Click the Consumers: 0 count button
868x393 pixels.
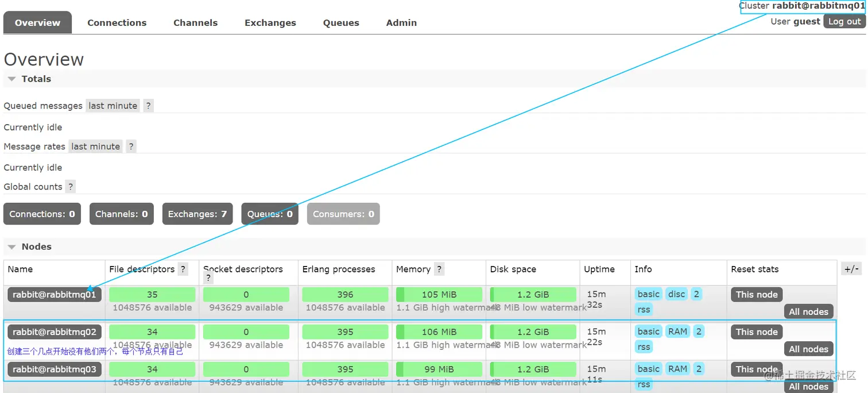click(343, 214)
